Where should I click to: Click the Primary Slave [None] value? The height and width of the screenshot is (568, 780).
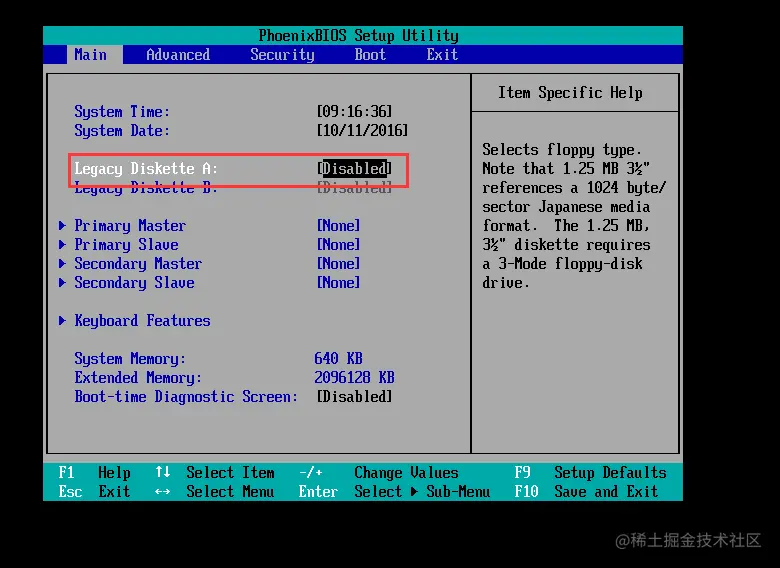[338, 244]
